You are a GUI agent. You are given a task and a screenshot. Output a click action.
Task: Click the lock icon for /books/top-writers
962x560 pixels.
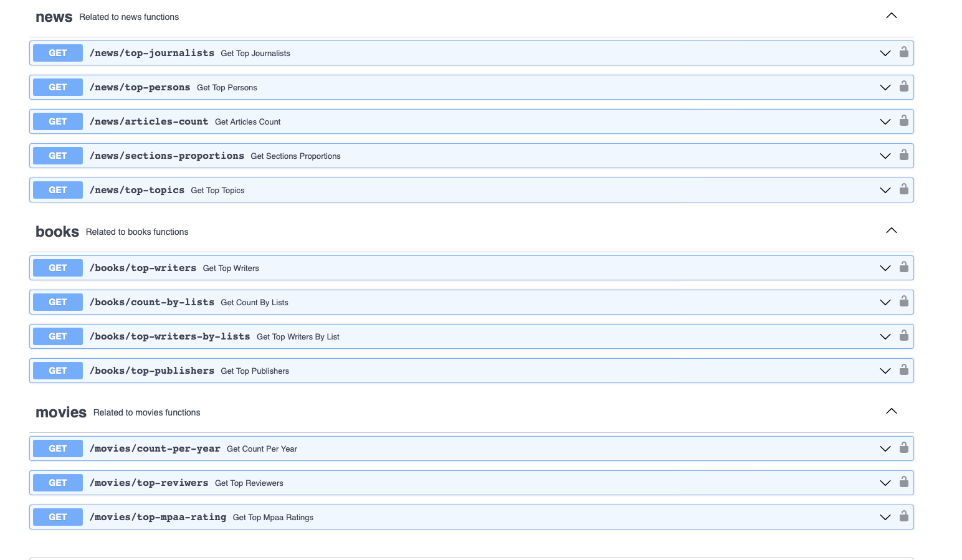pyautogui.click(x=903, y=267)
